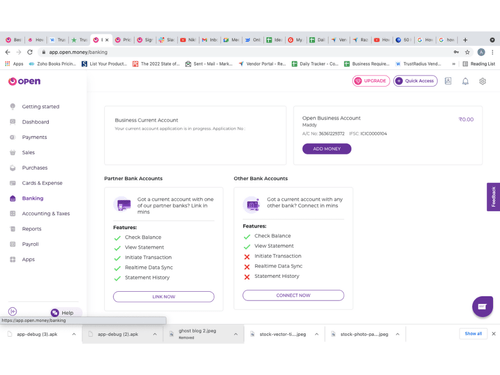Image resolution: width=500 pixels, height=375 pixels.
Task: Switch to the Gmail Inbox tab
Action: click(210, 40)
